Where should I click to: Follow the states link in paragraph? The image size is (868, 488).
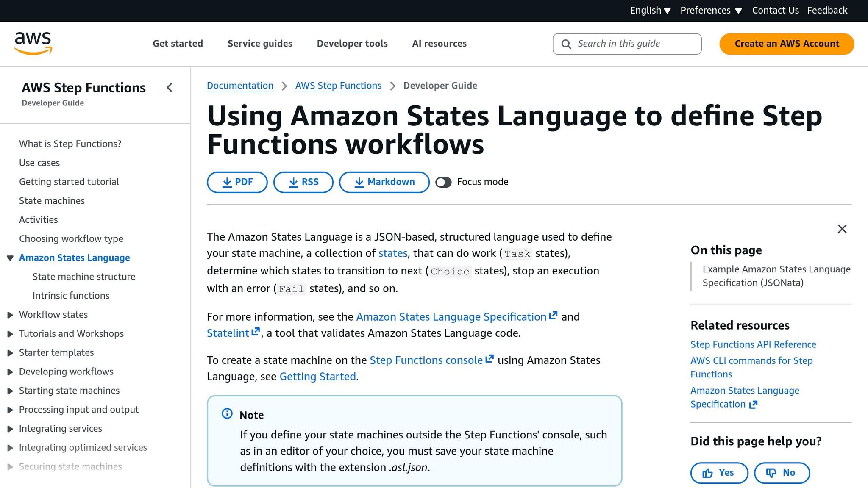pos(393,253)
